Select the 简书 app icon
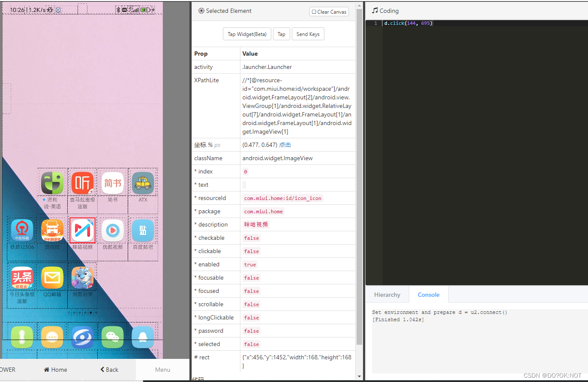The width and height of the screenshot is (588, 382). 113,183
